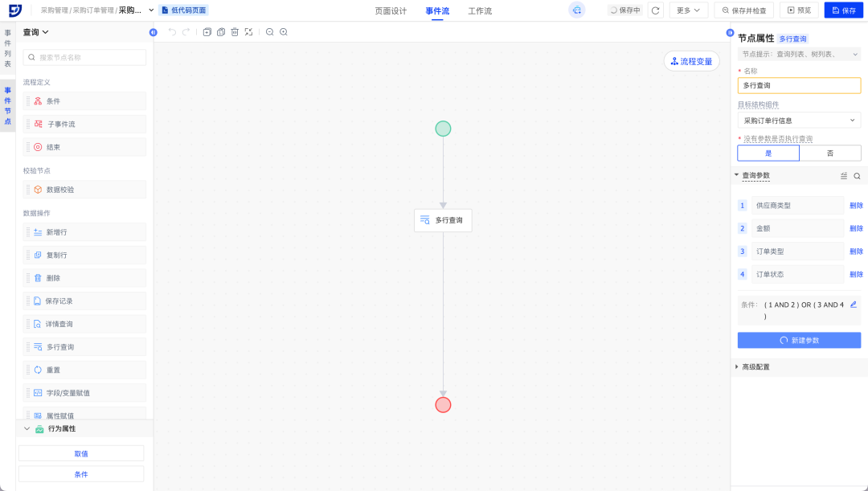The width and height of the screenshot is (868, 491).
Task: Click the delete trash icon in canvas toolbar
Action: click(x=235, y=32)
